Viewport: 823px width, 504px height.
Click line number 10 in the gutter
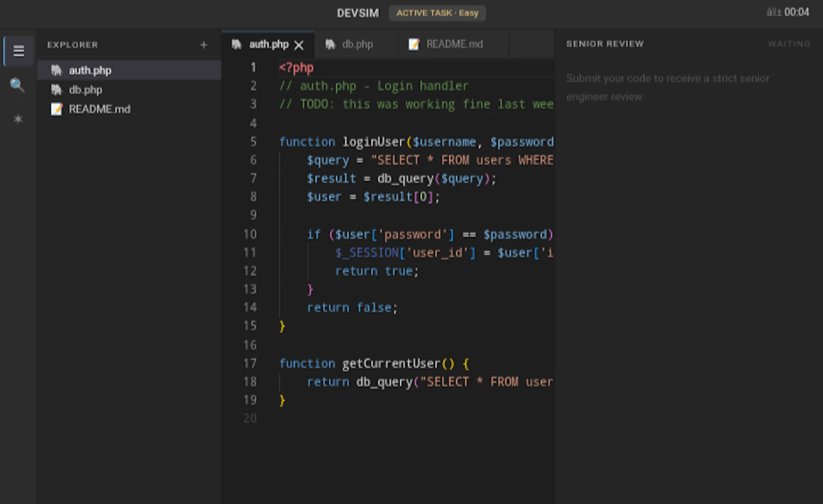click(x=250, y=235)
